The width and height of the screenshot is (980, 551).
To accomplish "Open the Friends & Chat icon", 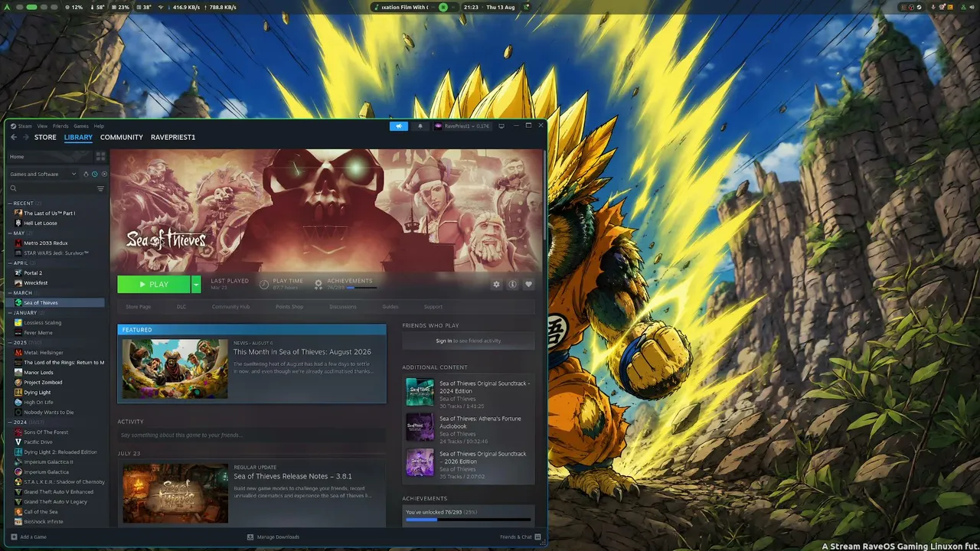I will click(538, 537).
